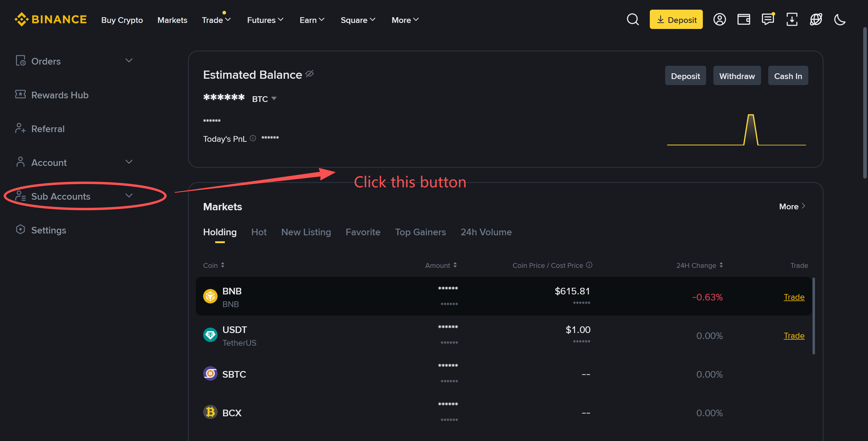868x441 pixels.
Task: Open the user profile icon
Action: point(719,20)
